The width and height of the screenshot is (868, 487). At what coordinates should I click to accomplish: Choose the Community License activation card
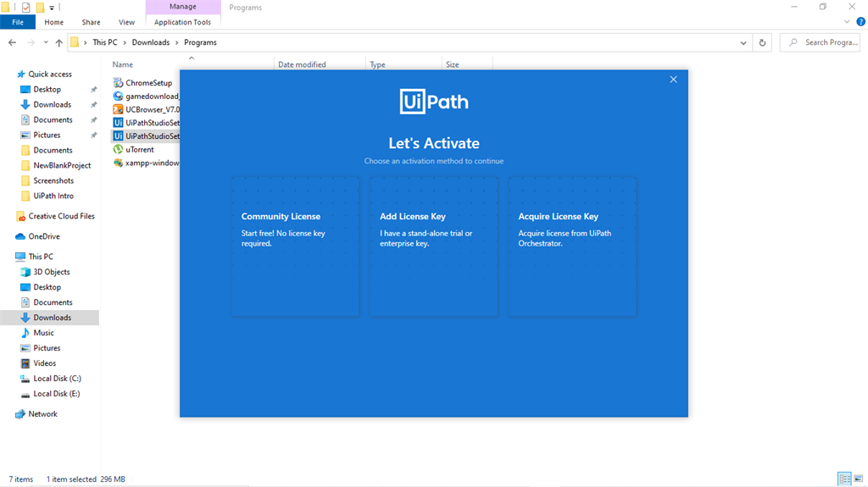(x=296, y=246)
